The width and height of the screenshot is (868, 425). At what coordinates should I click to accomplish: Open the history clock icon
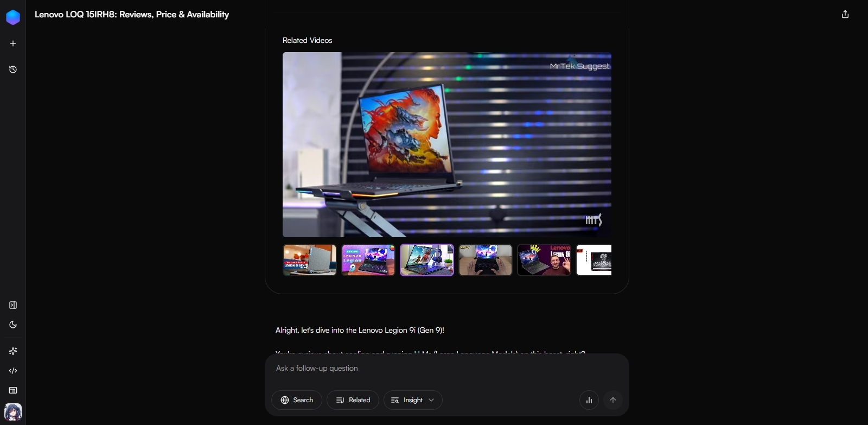(x=13, y=69)
